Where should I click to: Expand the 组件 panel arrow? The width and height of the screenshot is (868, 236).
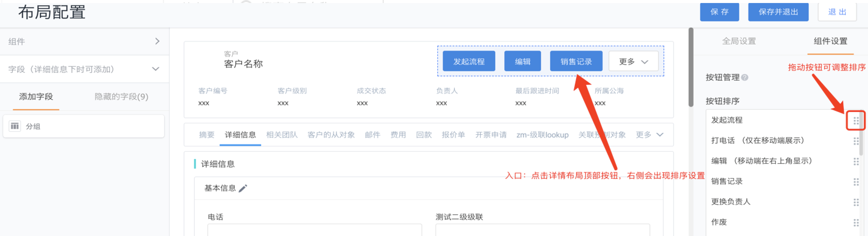[157, 41]
